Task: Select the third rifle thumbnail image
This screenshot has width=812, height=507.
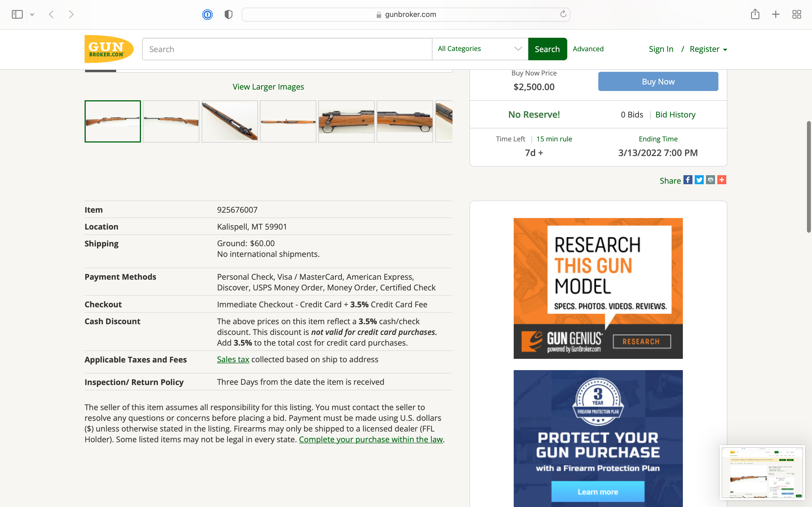Action: [230, 121]
